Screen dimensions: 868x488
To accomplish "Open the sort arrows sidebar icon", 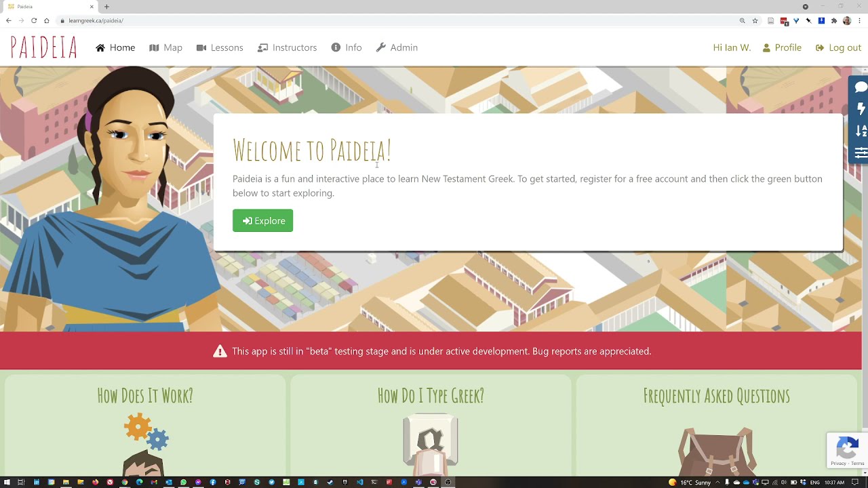I will 861,131.
